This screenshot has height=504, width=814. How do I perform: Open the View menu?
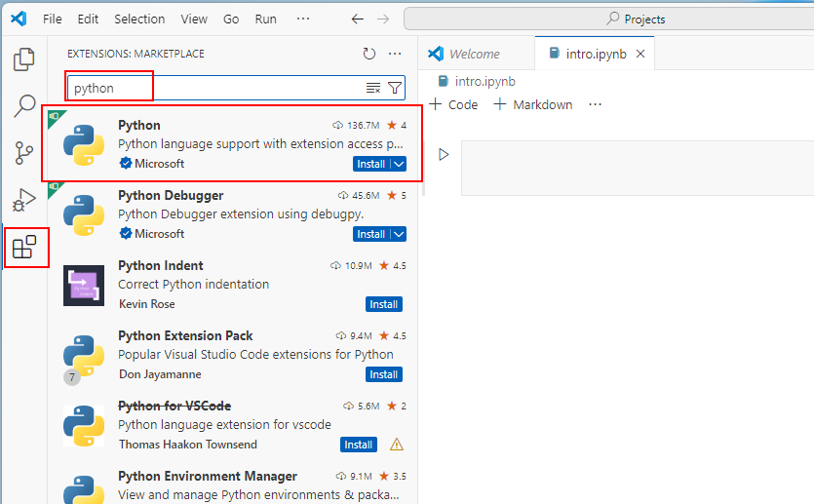click(194, 19)
